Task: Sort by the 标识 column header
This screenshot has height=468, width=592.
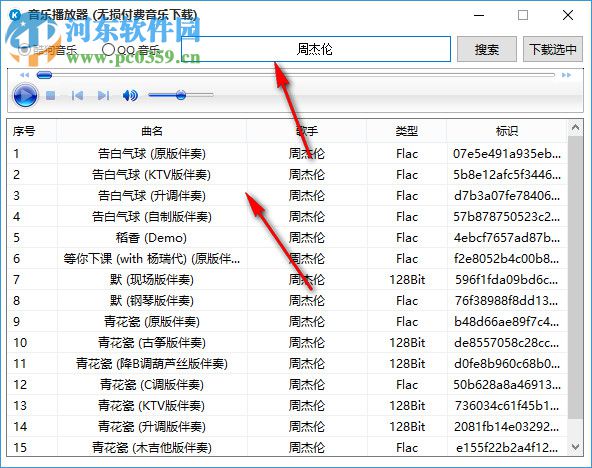Action: 507,131
